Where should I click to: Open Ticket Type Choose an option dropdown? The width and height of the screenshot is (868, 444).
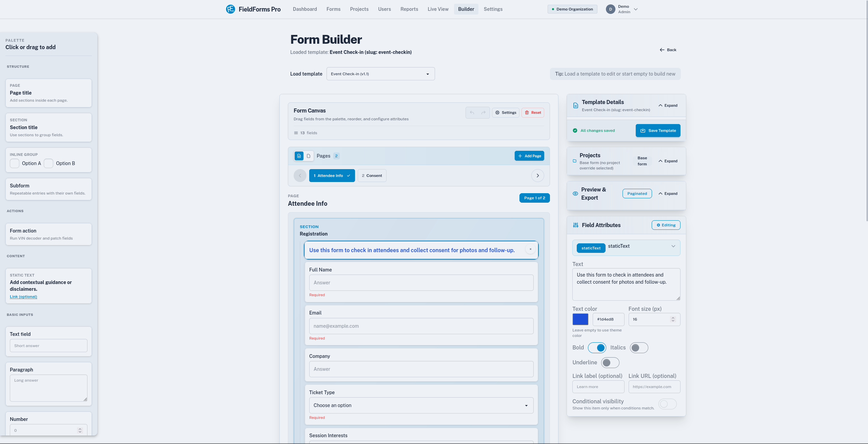click(x=421, y=405)
